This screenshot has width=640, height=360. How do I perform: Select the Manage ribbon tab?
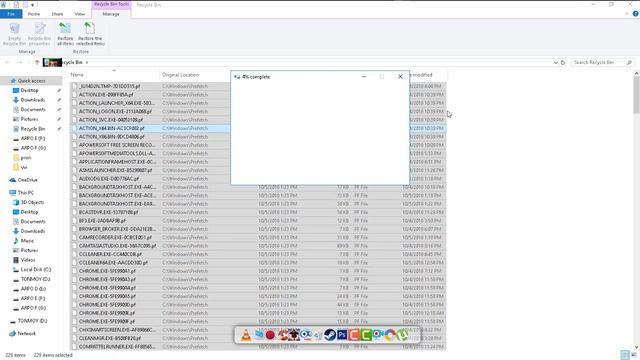click(111, 14)
